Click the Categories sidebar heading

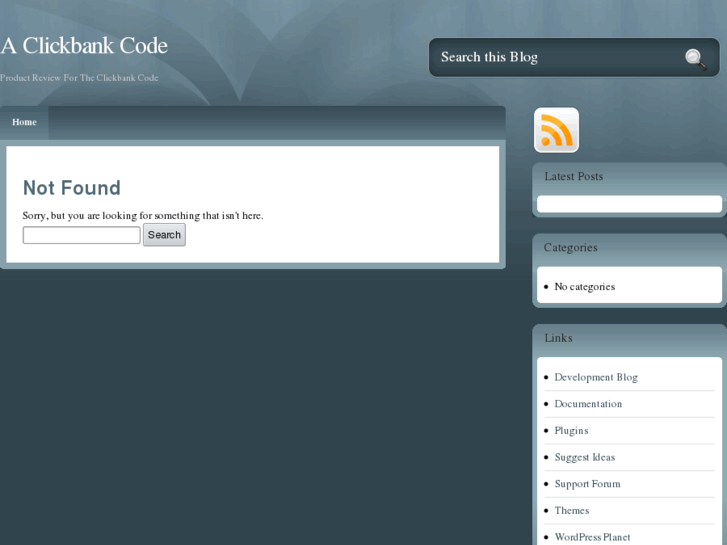click(570, 248)
